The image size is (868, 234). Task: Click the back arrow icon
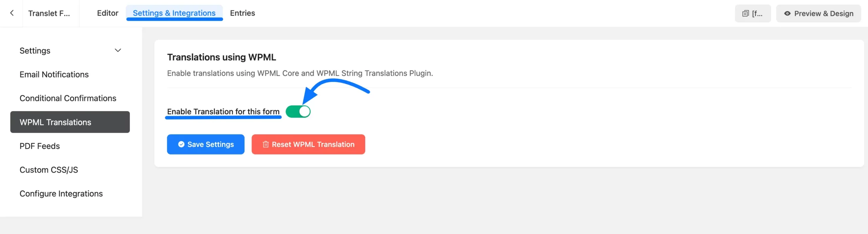coord(12,13)
